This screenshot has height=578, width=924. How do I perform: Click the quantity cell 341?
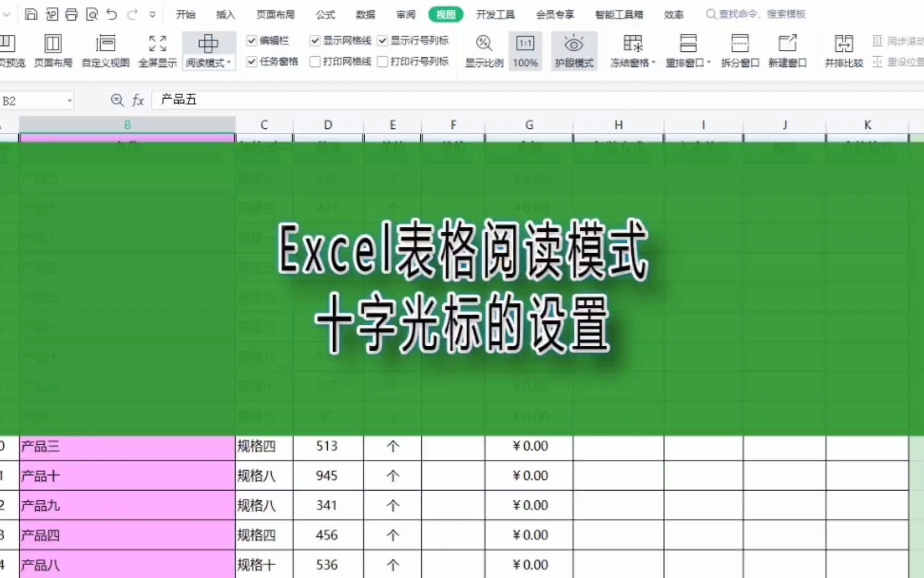[x=328, y=505]
